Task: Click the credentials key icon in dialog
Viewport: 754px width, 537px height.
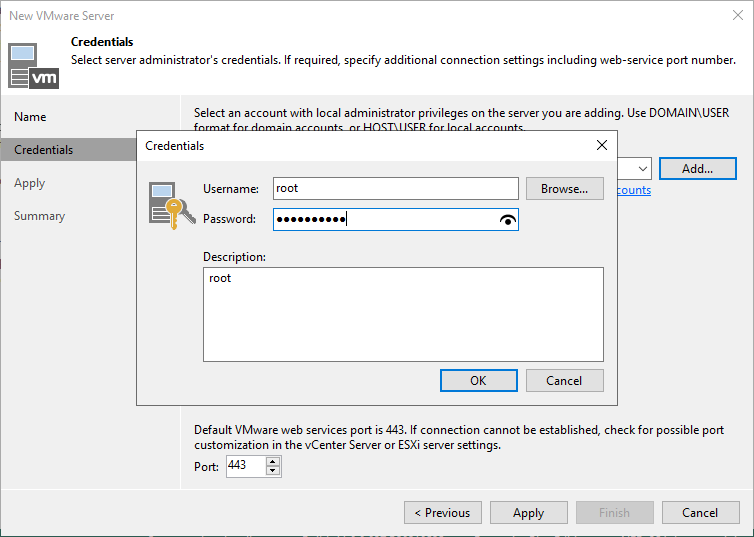Action: [x=172, y=205]
